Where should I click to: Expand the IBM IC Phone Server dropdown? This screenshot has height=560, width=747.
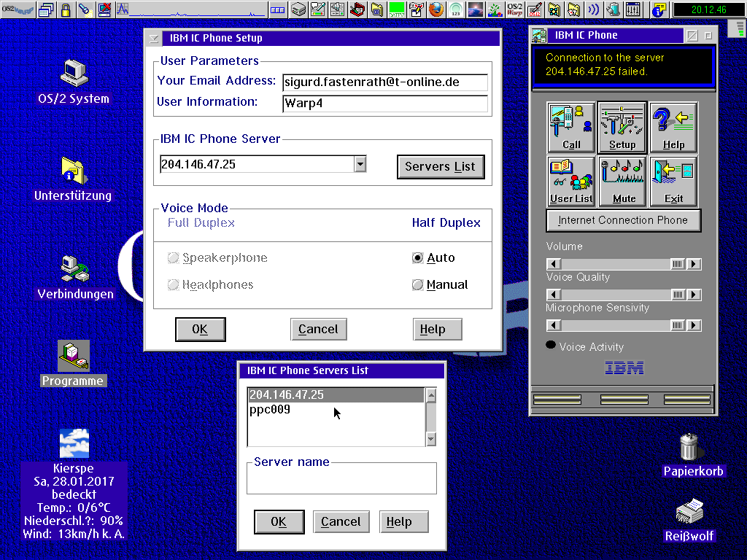click(360, 164)
